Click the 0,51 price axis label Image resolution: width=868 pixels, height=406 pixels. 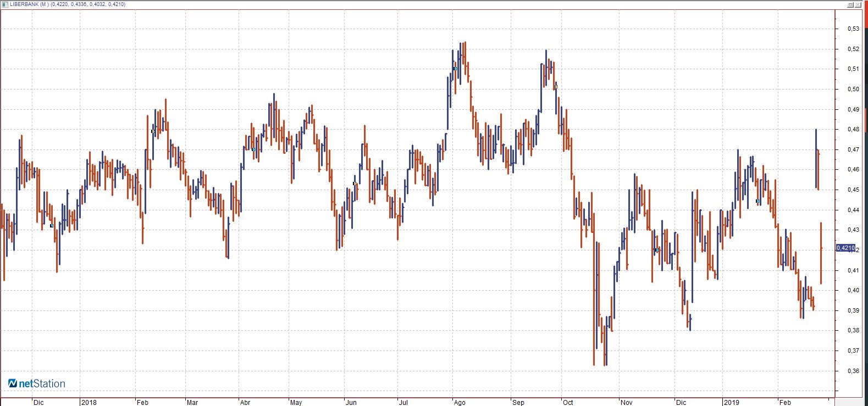tap(853, 69)
